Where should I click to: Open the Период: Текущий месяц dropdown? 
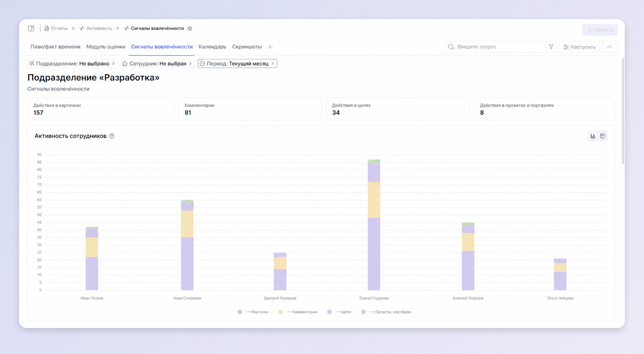click(x=238, y=64)
